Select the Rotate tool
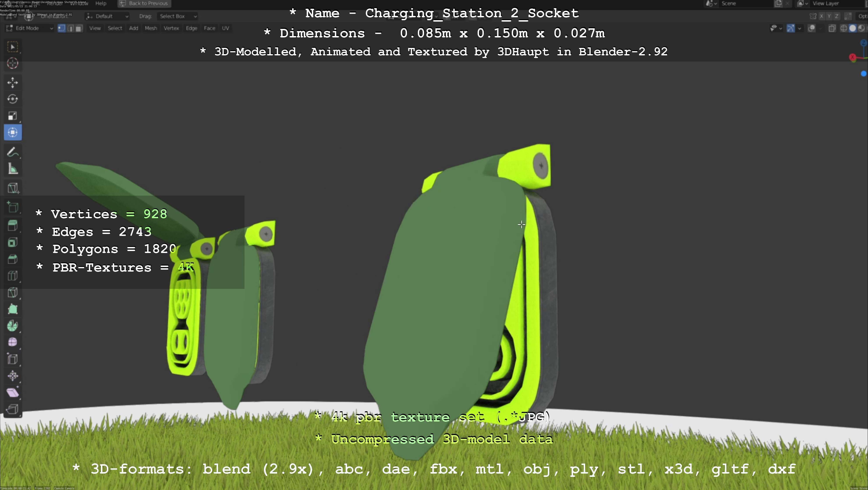The image size is (868, 490). [13, 99]
